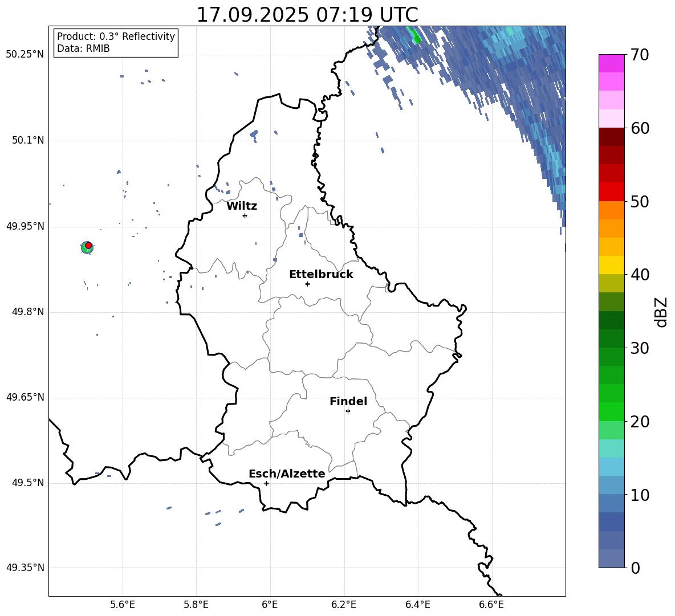Click the red radar site dot marker
This screenshot has height=616, width=675.
[x=88, y=246]
